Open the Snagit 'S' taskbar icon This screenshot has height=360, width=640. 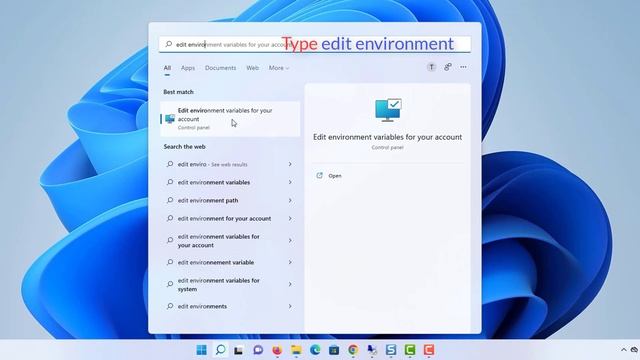[x=391, y=350]
